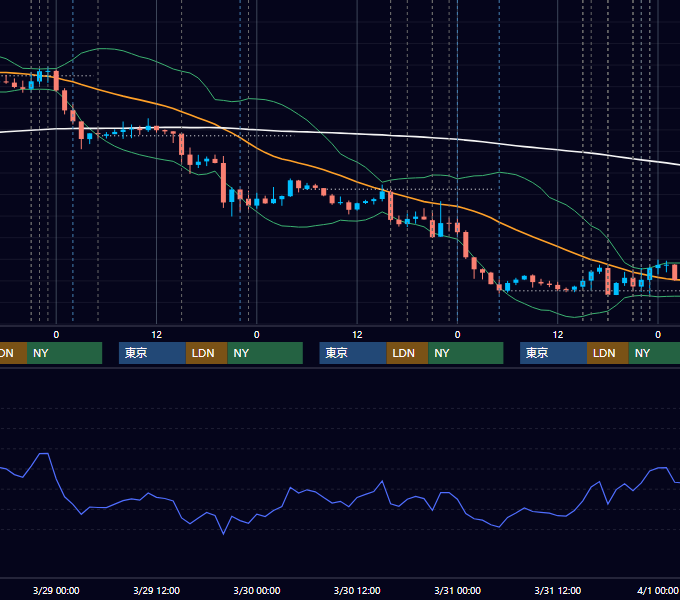Image resolution: width=680 pixels, height=600 pixels.
Task: Click the 4/1 00:00 date label
Action: point(658,590)
